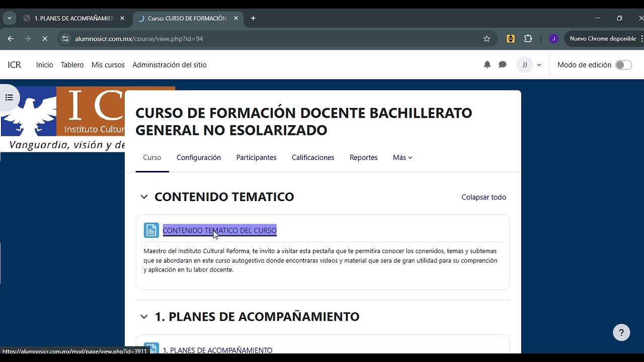Close the PLANES DE ACOMPAÑAMIENTO browser tab
Image resolution: width=644 pixels, height=362 pixels.
point(122,18)
